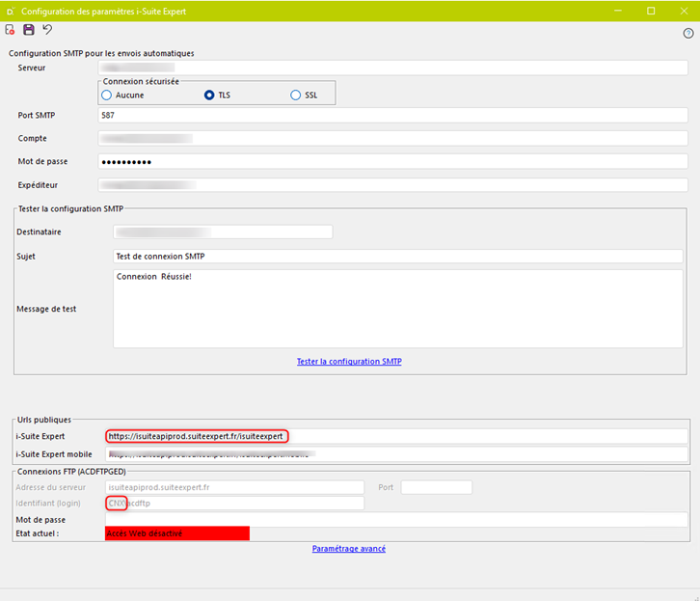The width and height of the screenshot is (700, 601).
Task: Click the Destinataire text field
Action: (x=223, y=232)
